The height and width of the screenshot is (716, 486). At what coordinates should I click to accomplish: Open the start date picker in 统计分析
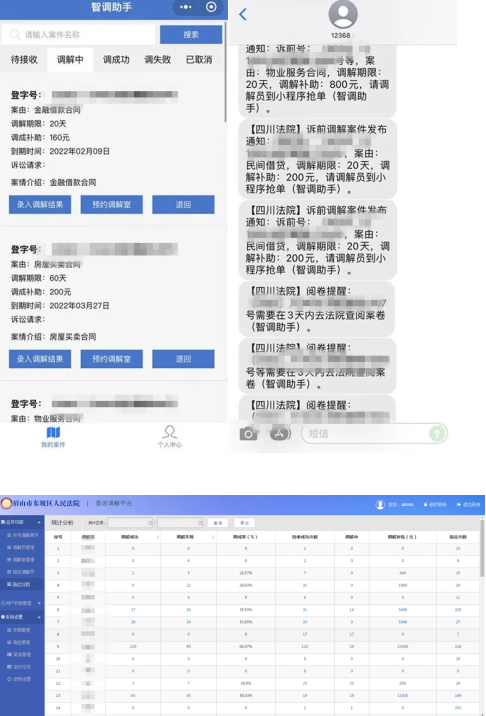coord(130,522)
